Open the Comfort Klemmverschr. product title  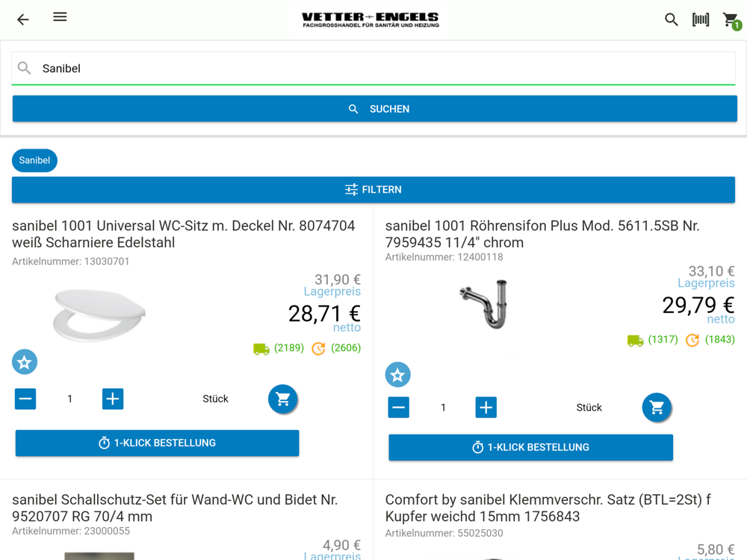(548, 508)
